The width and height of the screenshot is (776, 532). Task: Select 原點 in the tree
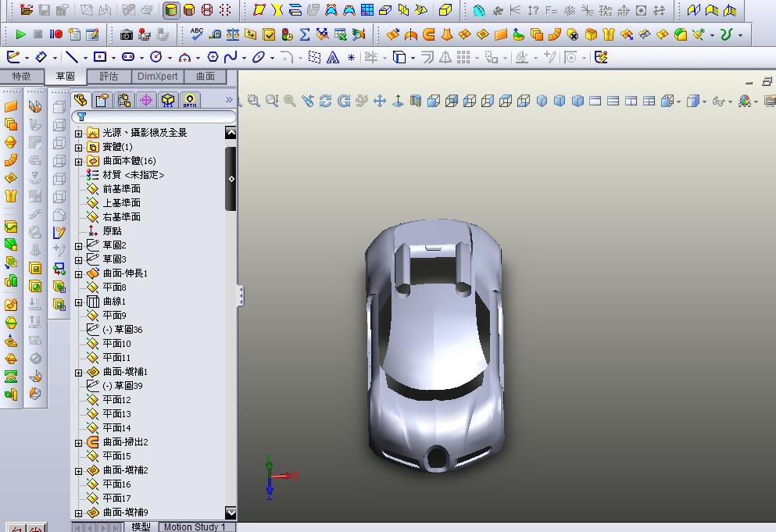tap(112, 231)
